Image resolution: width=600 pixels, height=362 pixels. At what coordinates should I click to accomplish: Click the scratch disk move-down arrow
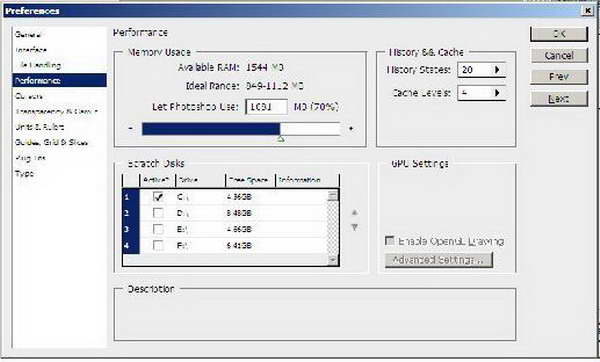click(354, 228)
